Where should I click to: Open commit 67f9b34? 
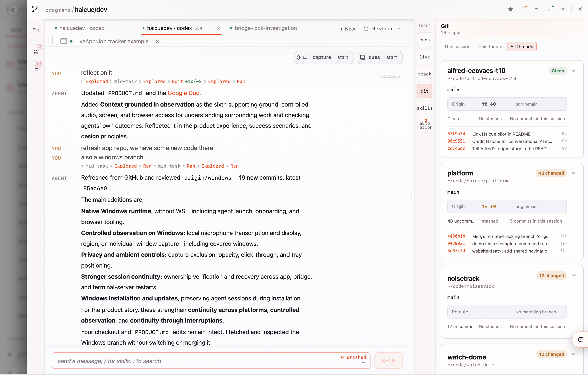(x=456, y=134)
